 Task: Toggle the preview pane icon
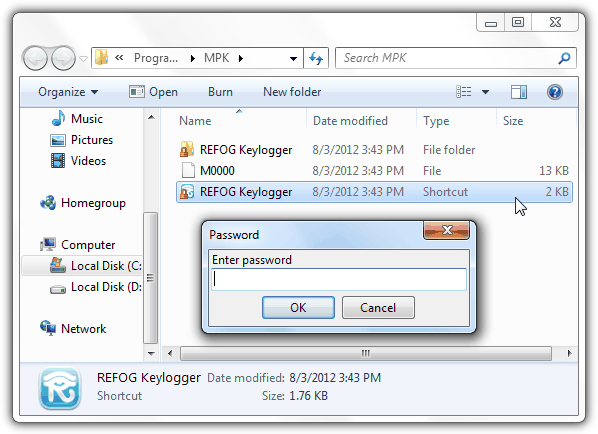519,92
